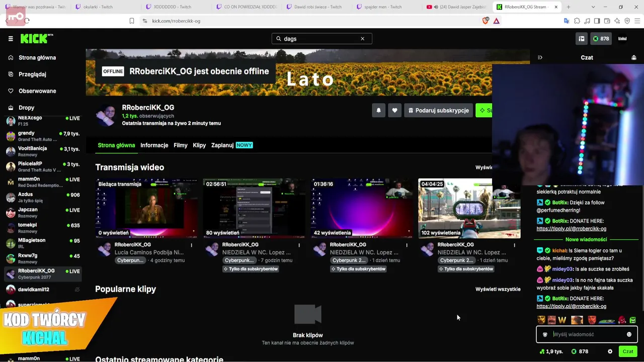The height and width of the screenshot is (362, 644).
Task: Open dawidkamil12 channel in the sidebar
Action: click(43, 290)
